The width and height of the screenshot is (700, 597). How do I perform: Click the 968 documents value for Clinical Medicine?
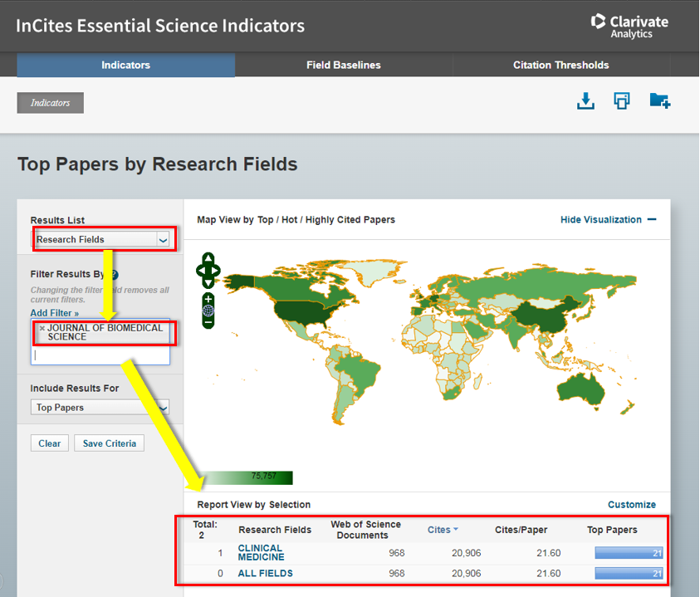coord(396,553)
